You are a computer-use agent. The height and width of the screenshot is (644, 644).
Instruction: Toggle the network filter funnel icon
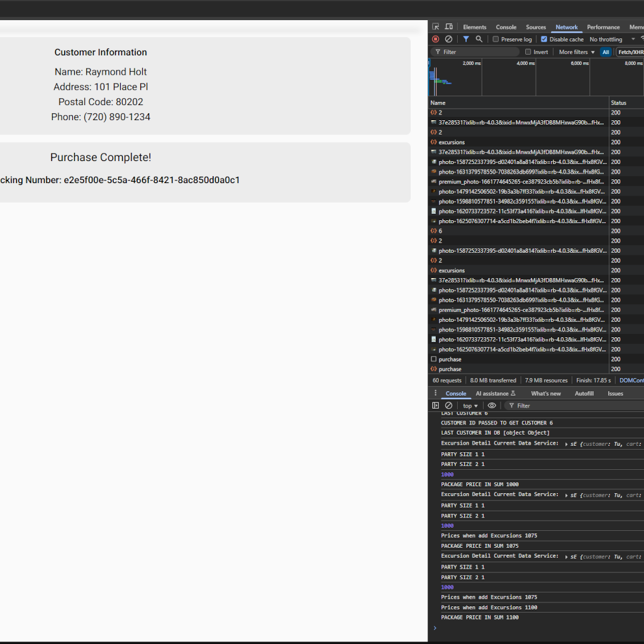466,39
